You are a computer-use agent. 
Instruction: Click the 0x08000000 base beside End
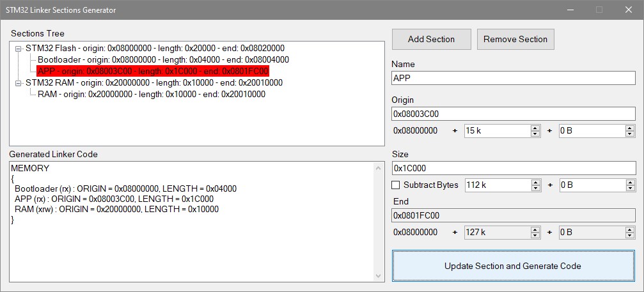(416, 233)
